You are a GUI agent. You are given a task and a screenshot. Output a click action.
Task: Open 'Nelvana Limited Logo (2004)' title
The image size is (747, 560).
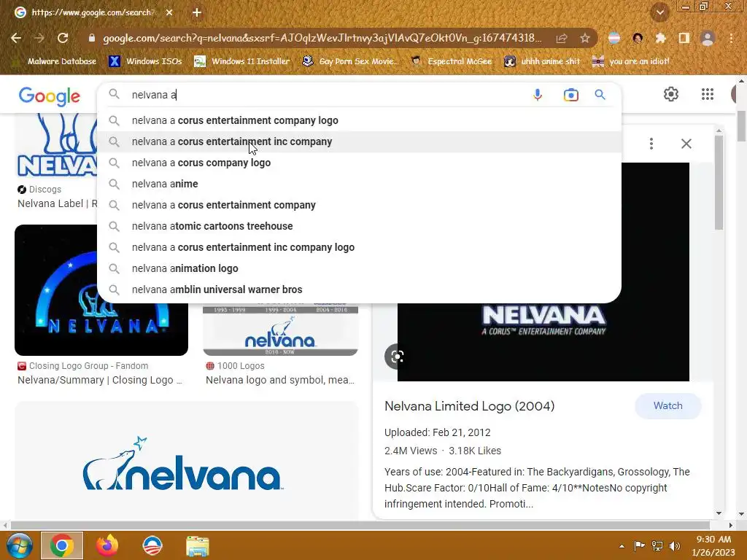pos(469,406)
